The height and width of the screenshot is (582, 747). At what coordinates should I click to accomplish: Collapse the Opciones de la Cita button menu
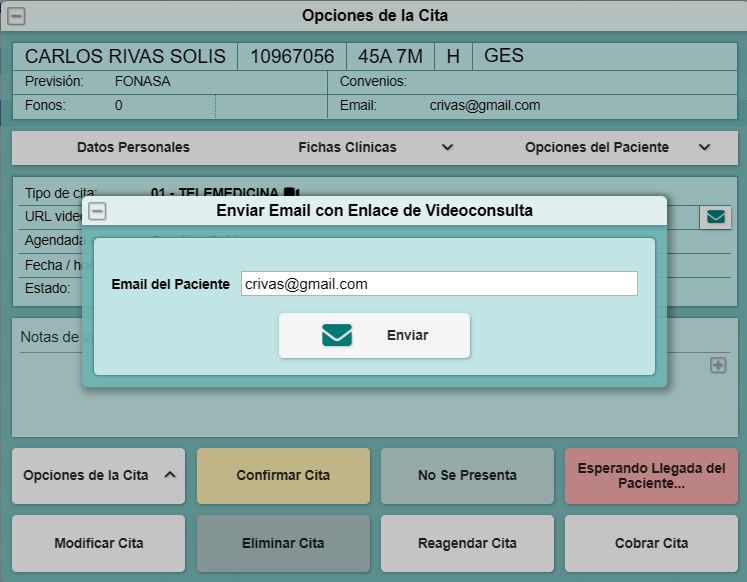coord(99,475)
